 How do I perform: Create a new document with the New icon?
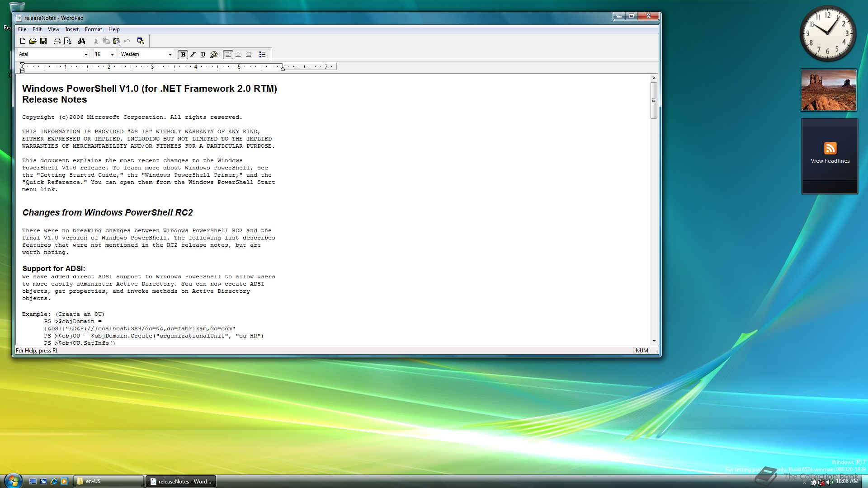(x=23, y=41)
